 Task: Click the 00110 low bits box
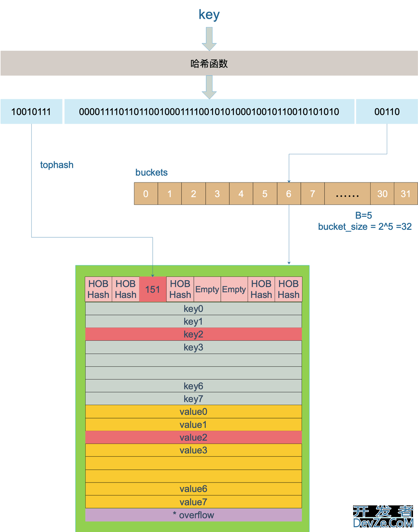[x=387, y=111]
